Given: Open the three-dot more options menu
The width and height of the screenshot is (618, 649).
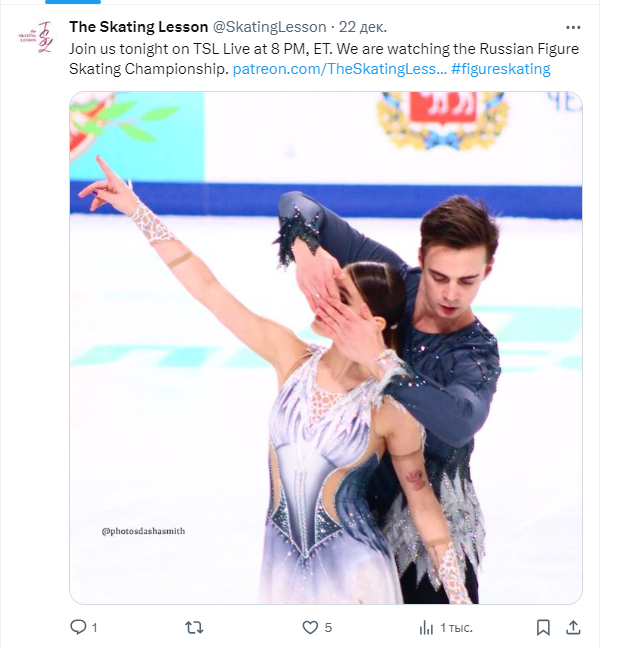Looking at the screenshot, I should pos(573,27).
